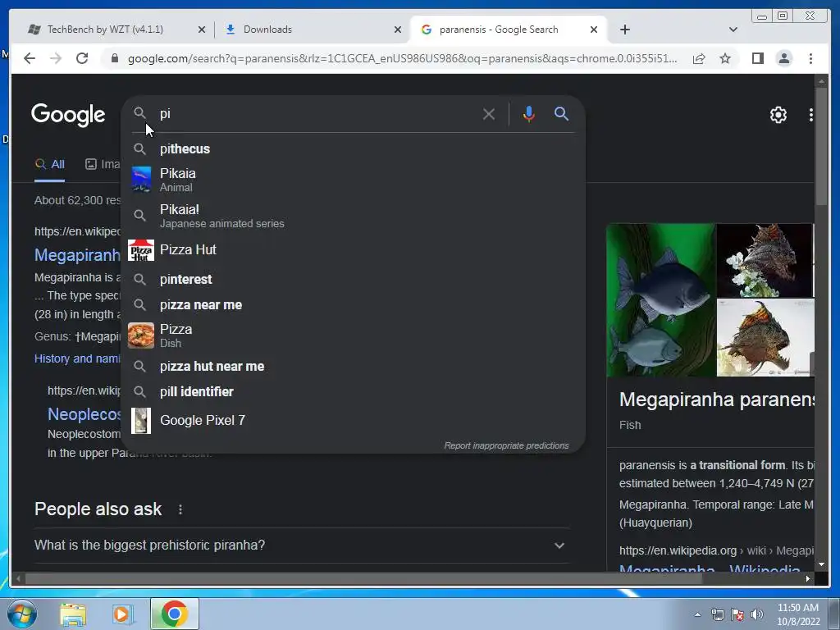Open the bottom-right Megapiranha thumbnail

(765, 338)
